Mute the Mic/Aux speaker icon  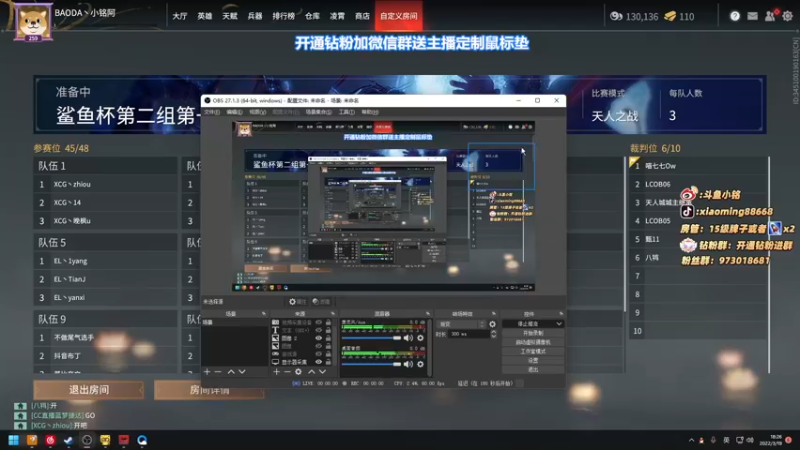[x=408, y=338]
